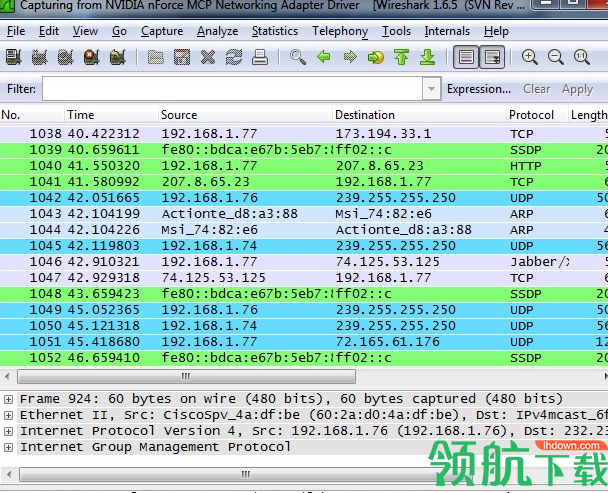Click packet list scrollbar left arrow
This screenshot has width=608, height=493.
[x=7, y=376]
